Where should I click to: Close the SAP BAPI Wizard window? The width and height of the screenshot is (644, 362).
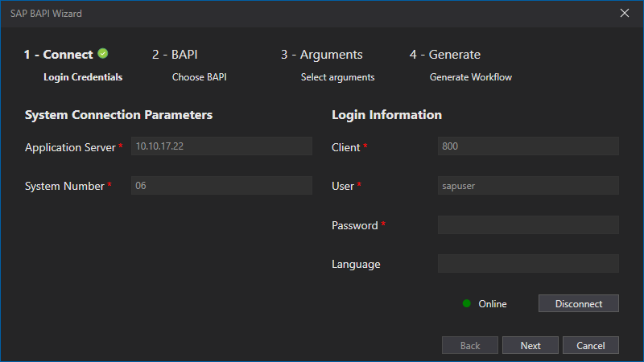(625, 13)
